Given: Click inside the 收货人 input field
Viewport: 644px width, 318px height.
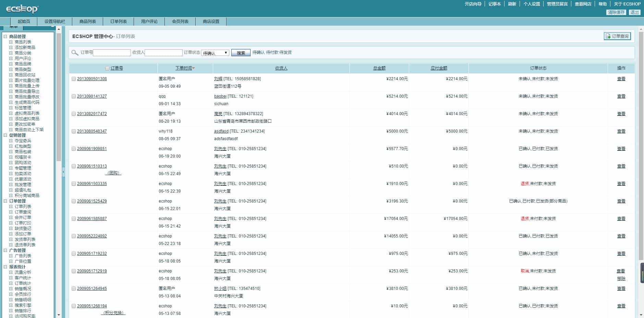Looking at the screenshot, I should (x=164, y=52).
